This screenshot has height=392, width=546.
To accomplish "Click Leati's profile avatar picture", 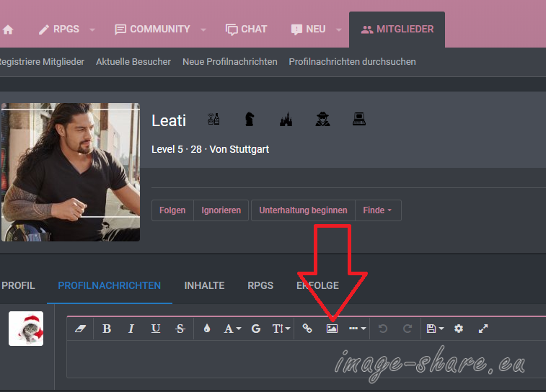I will click(x=71, y=172).
